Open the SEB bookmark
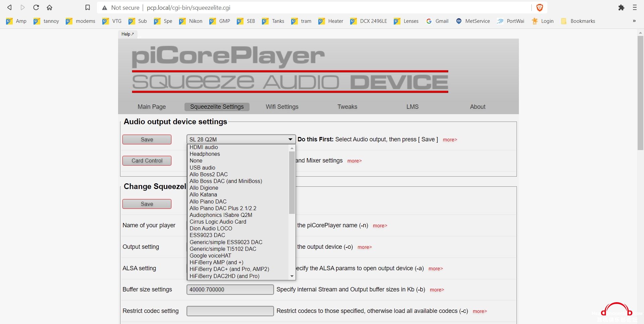644x324 pixels. (246, 21)
